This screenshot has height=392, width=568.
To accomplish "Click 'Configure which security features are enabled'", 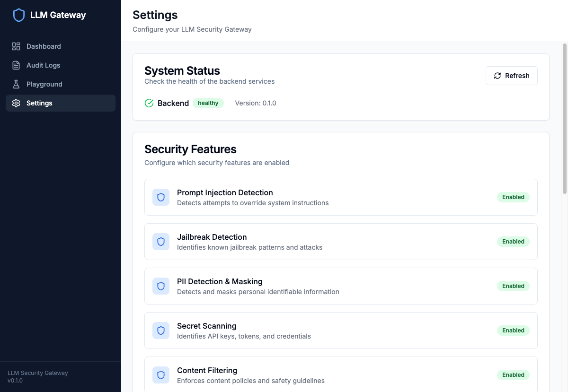I will (x=217, y=163).
